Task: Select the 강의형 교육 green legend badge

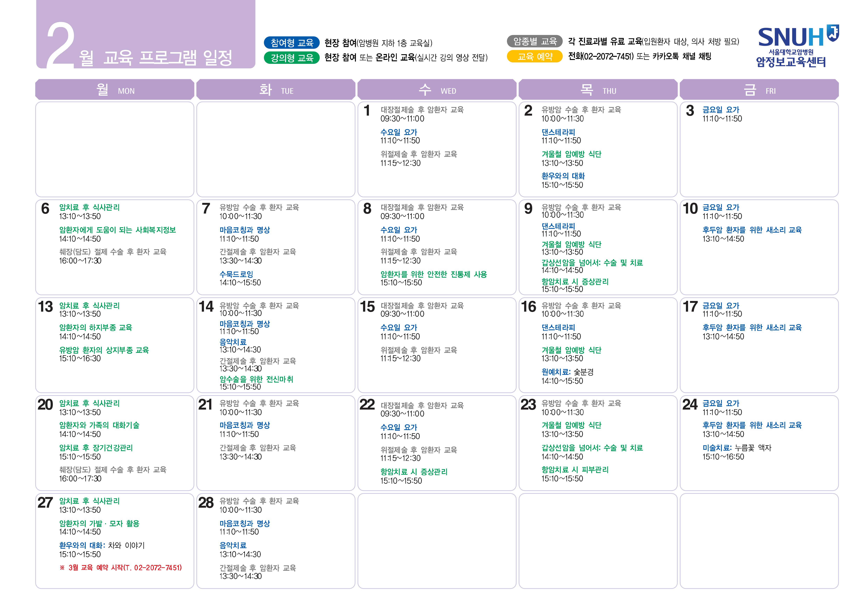Action: pyautogui.click(x=292, y=58)
